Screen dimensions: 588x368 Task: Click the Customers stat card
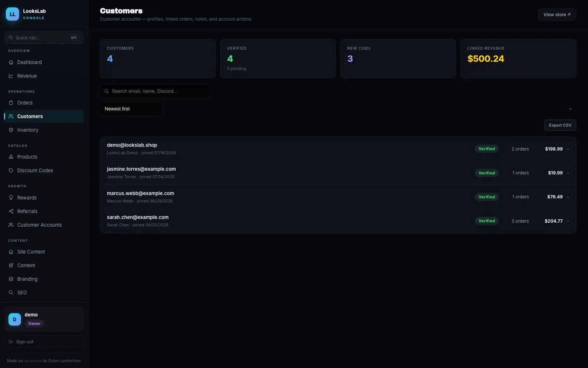tap(158, 59)
